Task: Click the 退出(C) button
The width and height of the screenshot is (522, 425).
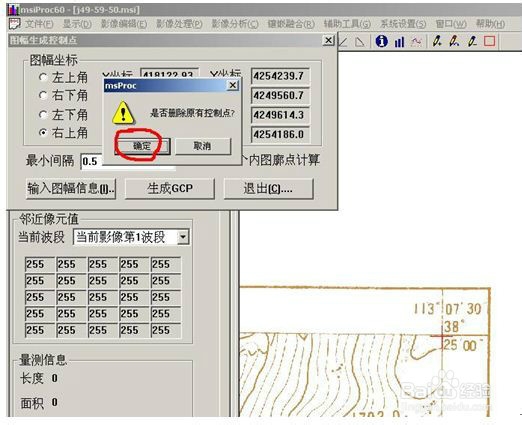Action: pos(268,189)
